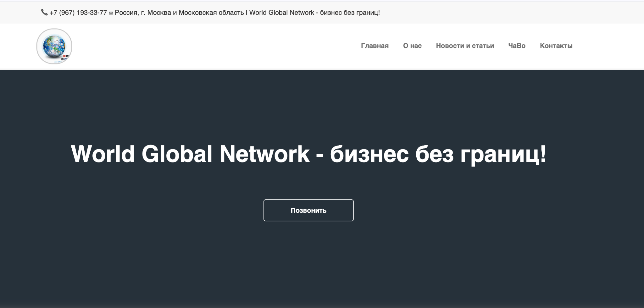This screenshot has height=308, width=644.
Task: Navigate to ЧаВо page
Action: click(x=517, y=46)
